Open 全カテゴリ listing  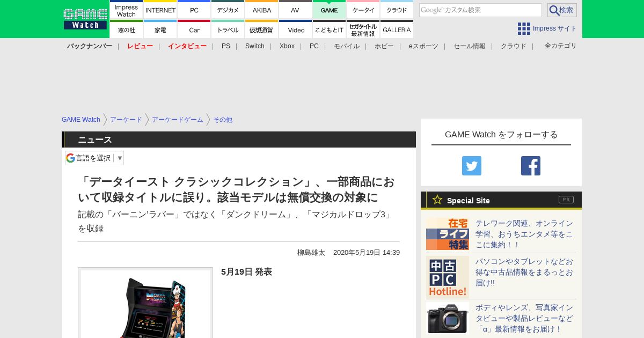pyautogui.click(x=561, y=46)
